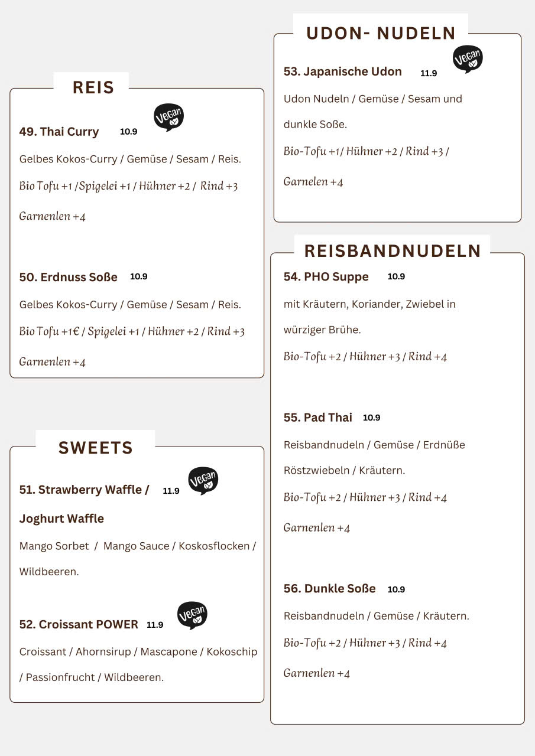Choose 54. PHO Suppe dish title
The height and width of the screenshot is (756, 535).
point(326,277)
